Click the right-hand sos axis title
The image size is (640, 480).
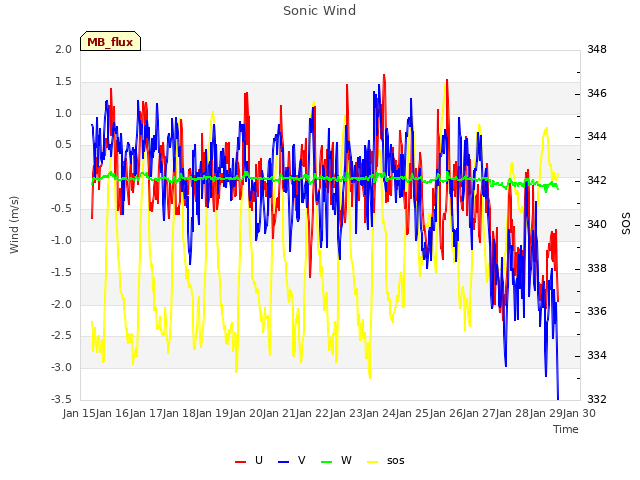[626, 224]
